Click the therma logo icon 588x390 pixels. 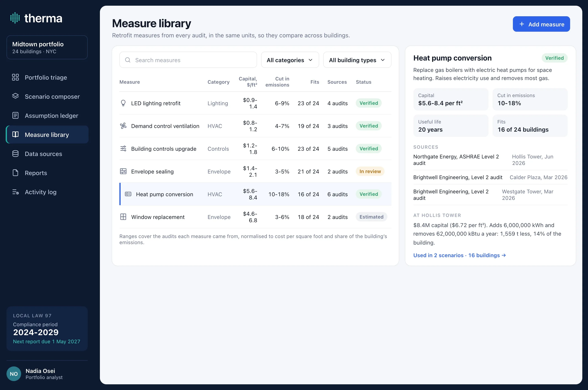coord(15,18)
